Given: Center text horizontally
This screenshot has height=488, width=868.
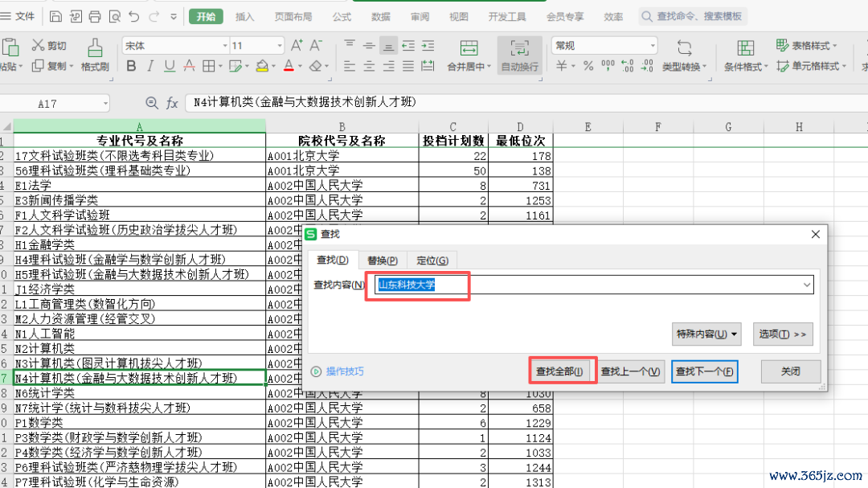Looking at the screenshot, I should pyautogui.click(x=369, y=67).
